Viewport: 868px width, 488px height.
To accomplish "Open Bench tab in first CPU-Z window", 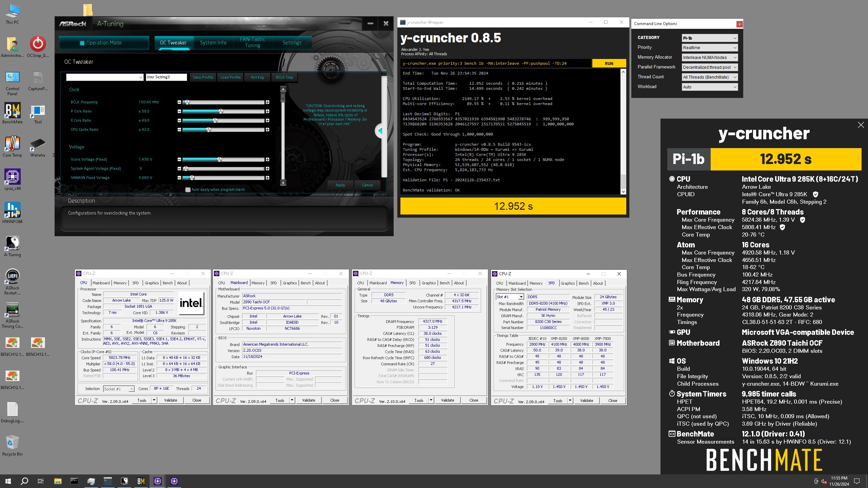I will coord(167,283).
